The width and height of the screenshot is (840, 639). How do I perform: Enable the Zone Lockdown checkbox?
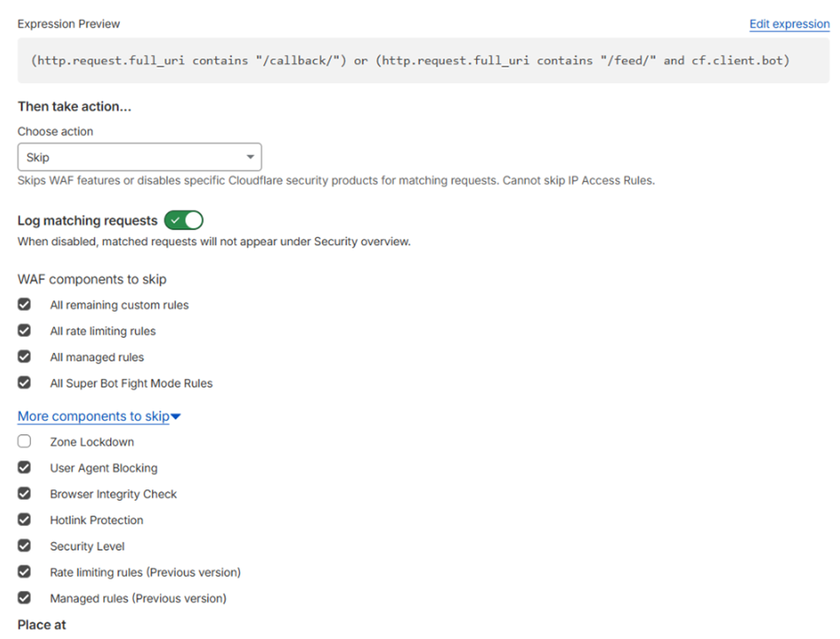[x=24, y=442]
